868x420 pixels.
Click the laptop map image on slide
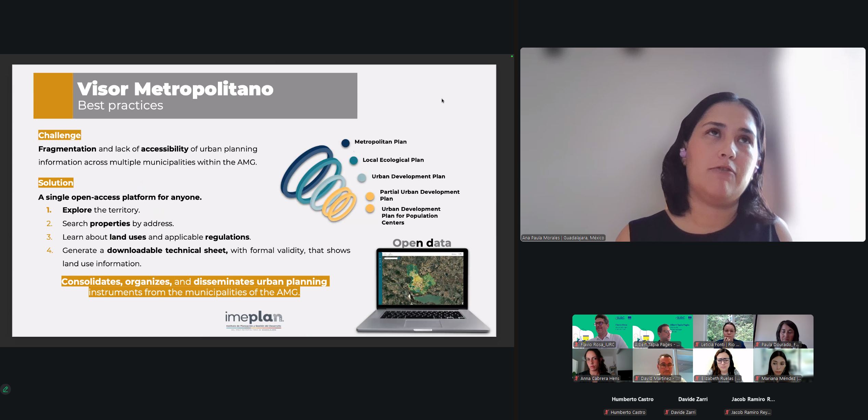(422, 279)
